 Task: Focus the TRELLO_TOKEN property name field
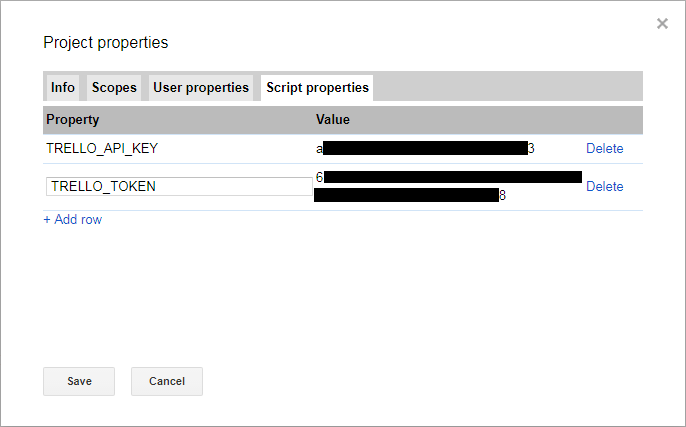point(178,187)
